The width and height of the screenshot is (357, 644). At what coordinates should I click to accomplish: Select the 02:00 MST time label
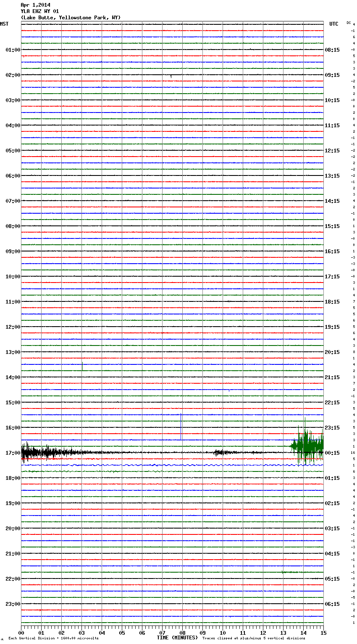13,75
